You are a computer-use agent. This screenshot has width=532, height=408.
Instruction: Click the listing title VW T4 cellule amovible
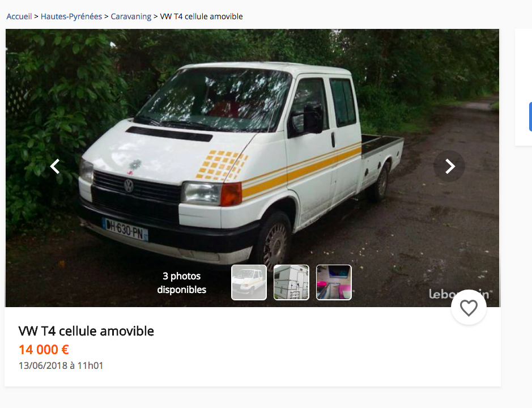coord(86,331)
